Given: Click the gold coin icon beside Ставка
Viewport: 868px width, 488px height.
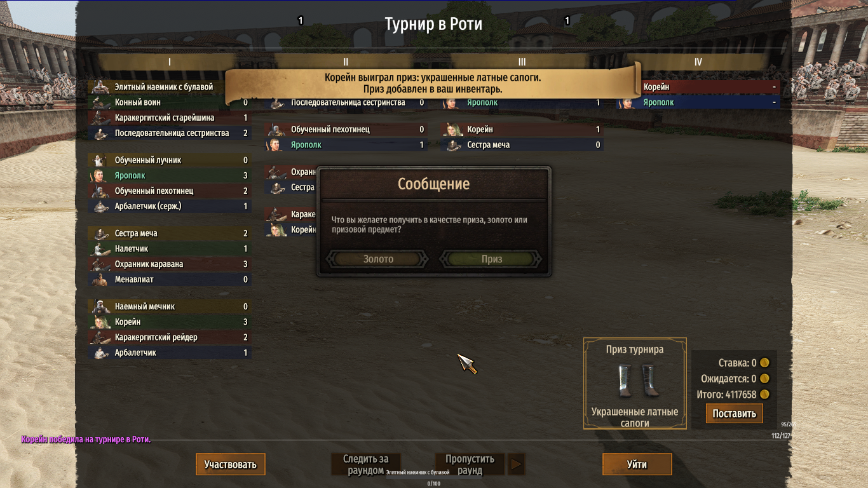Looking at the screenshot, I should (764, 363).
